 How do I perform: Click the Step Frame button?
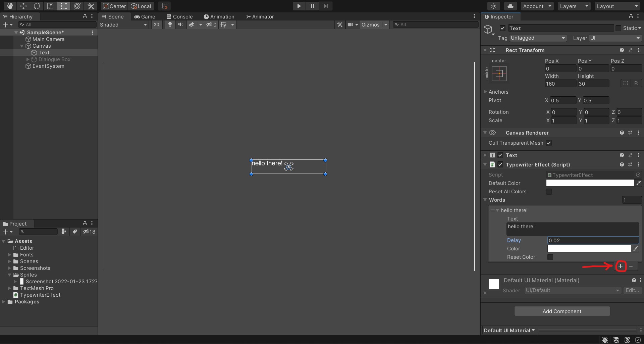[326, 6]
